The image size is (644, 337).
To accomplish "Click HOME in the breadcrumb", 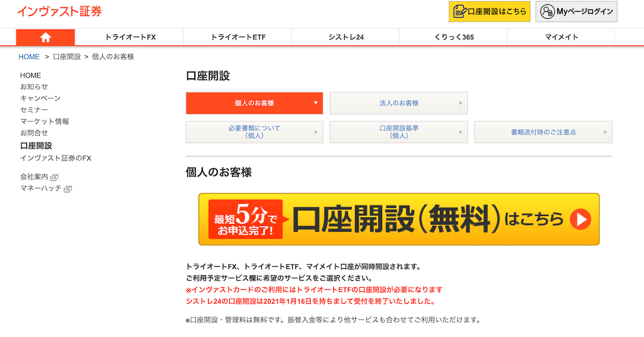I will tap(29, 57).
